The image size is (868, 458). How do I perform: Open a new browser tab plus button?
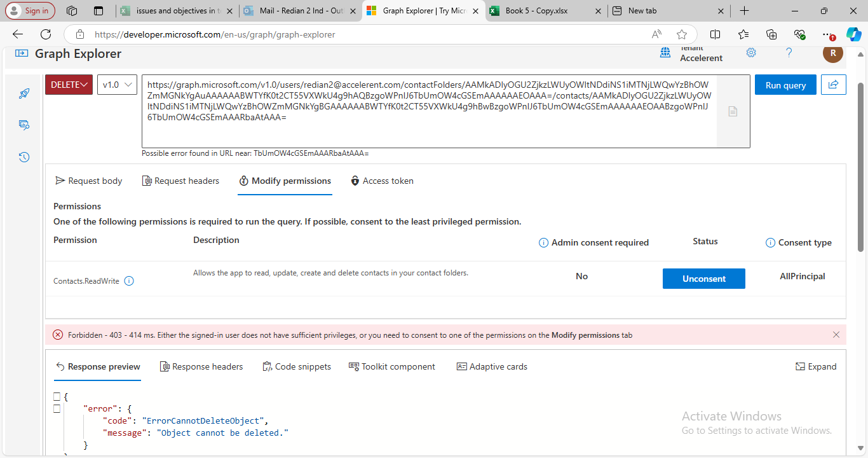745,11
